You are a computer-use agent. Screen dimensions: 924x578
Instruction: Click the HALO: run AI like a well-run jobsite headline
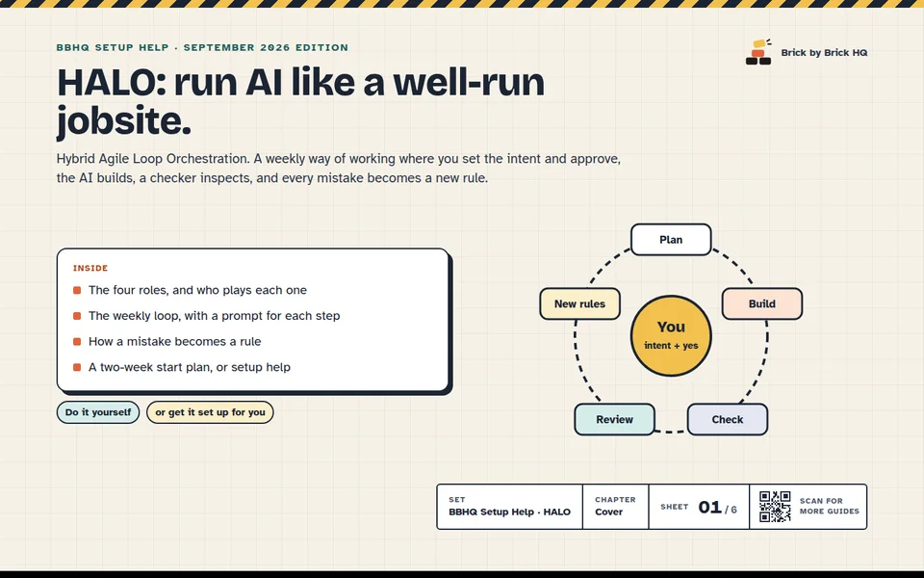tap(300, 101)
